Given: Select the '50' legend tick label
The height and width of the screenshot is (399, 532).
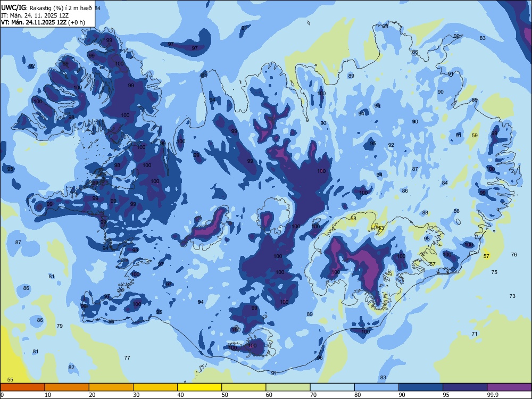Looking at the screenshot, I should point(225,395).
